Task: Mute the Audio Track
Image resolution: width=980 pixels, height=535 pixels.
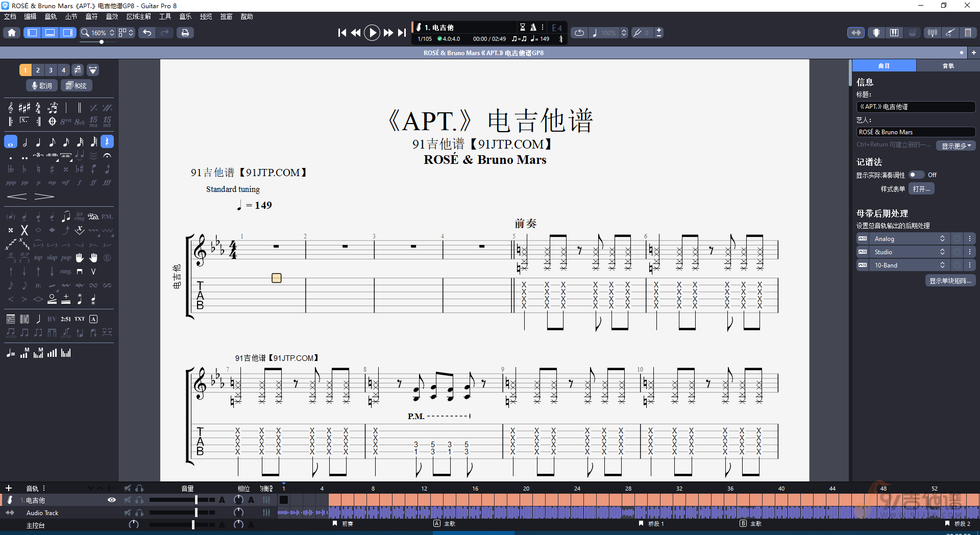Action: click(x=128, y=513)
